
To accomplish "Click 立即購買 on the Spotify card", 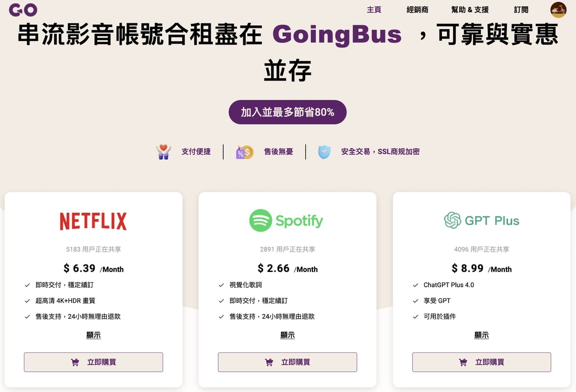I will tap(288, 362).
